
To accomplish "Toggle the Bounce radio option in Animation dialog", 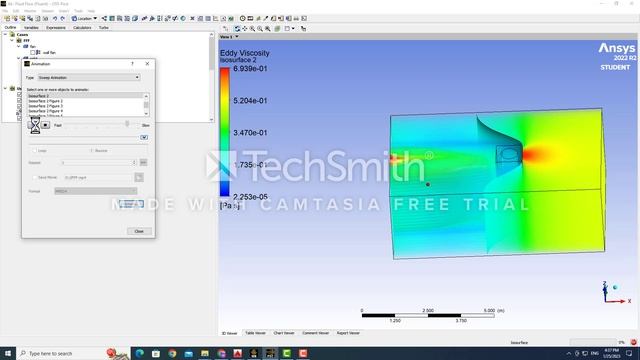I will click(x=91, y=151).
